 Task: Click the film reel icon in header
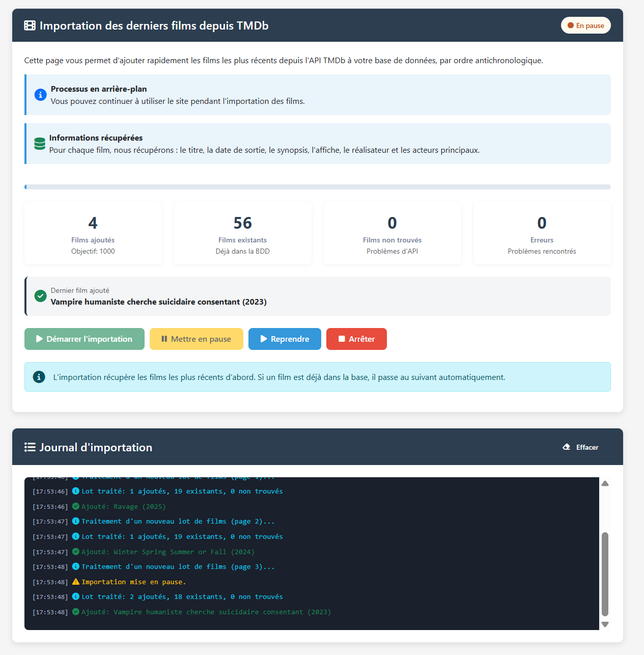[30, 25]
